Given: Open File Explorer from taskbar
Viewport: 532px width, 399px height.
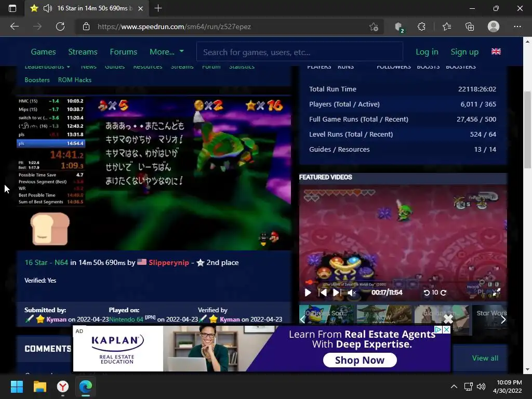Looking at the screenshot, I should click(x=39, y=387).
